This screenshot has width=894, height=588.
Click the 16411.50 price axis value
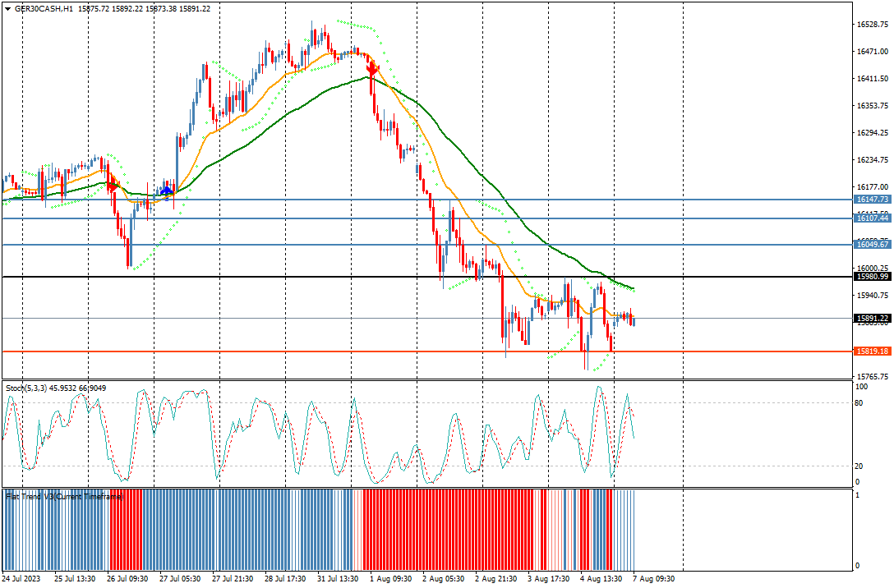873,79
